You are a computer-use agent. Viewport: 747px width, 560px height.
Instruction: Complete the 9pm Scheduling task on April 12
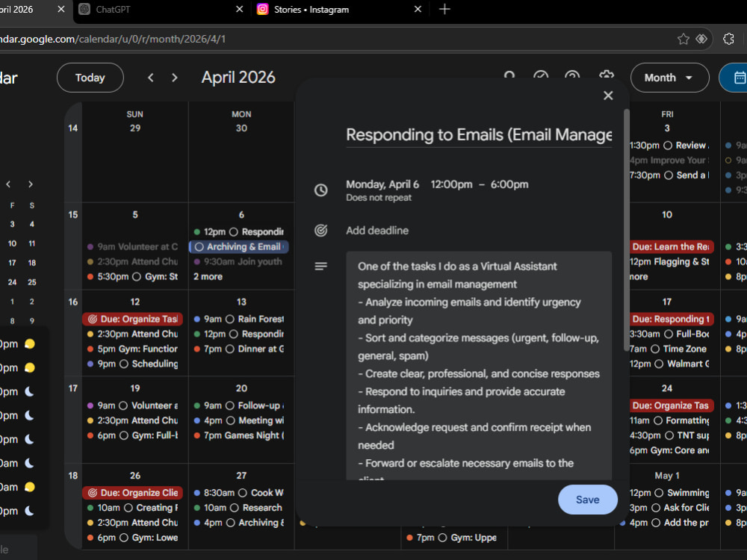(x=124, y=364)
